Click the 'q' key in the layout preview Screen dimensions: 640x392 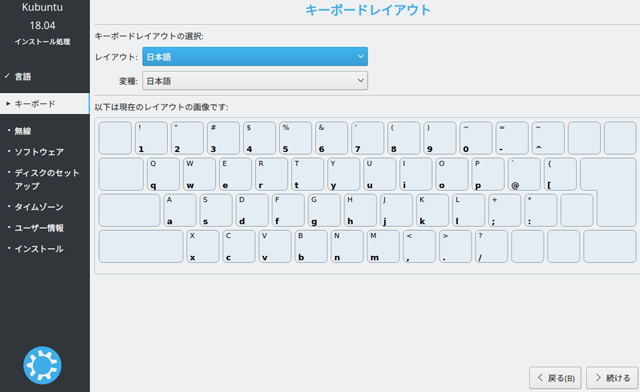point(163,174)
